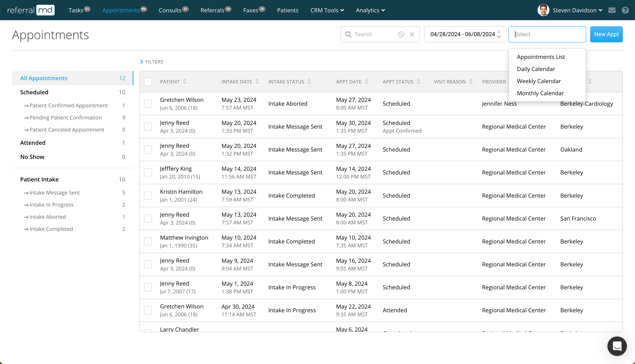The width and height of the screenshot is (635, 364).
Task: Open Steven Davidson user menu
Action: coord(574,10)
